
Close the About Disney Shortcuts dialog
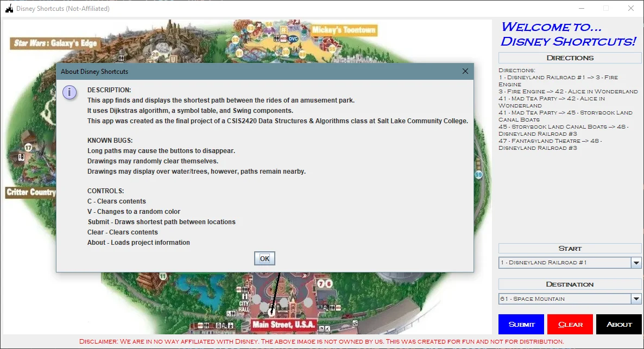(465, 71)
